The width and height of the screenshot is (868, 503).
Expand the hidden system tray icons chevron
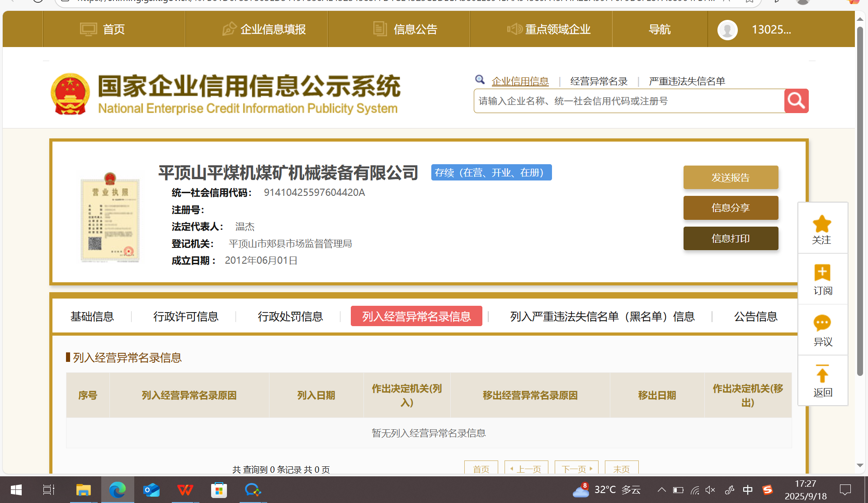click(x=662, y=490)
